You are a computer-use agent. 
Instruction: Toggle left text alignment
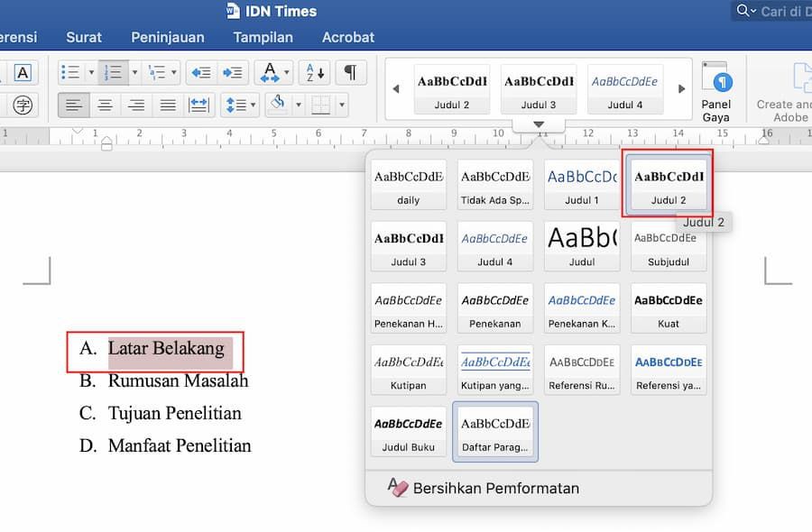point(74,105)
